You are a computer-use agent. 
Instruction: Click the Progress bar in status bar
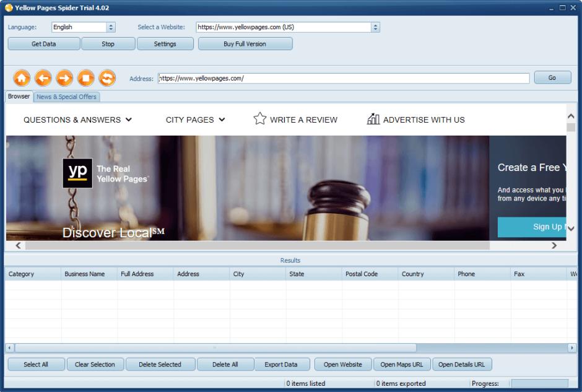pos(540,383)
